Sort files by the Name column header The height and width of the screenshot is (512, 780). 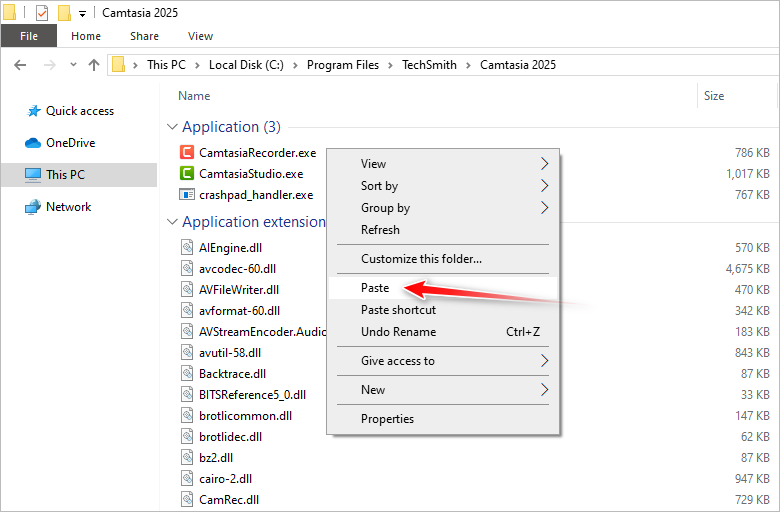(194, 96)
